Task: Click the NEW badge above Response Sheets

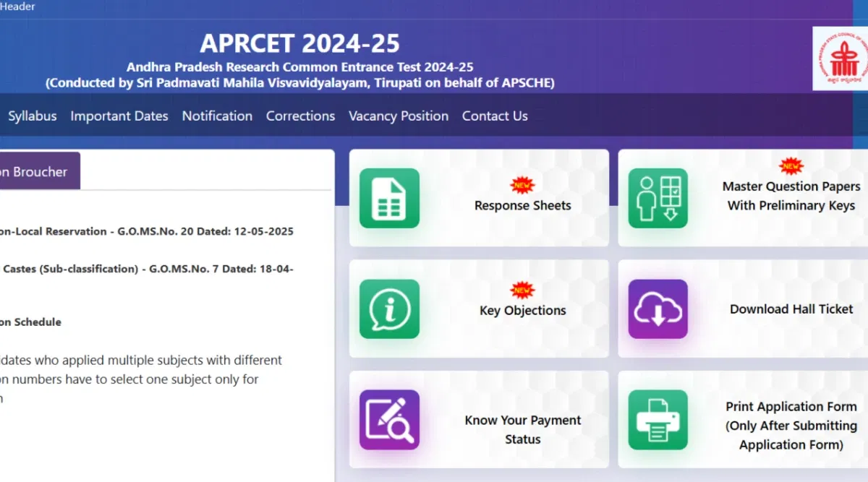Action: [x=522, y=185]
